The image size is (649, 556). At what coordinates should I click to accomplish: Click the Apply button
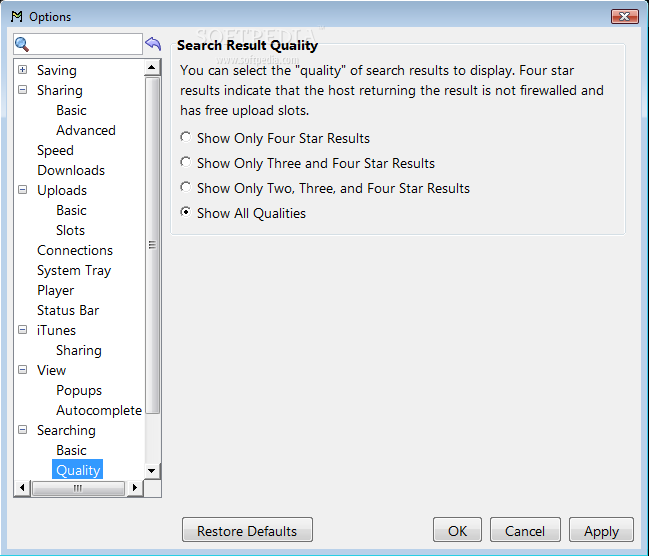coord(601,530)
